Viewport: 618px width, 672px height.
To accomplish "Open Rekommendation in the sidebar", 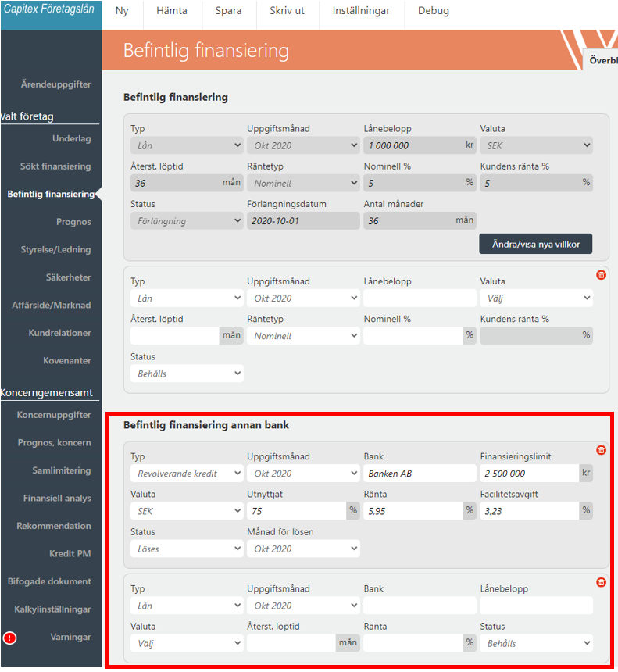I will [x=54, y=527].
